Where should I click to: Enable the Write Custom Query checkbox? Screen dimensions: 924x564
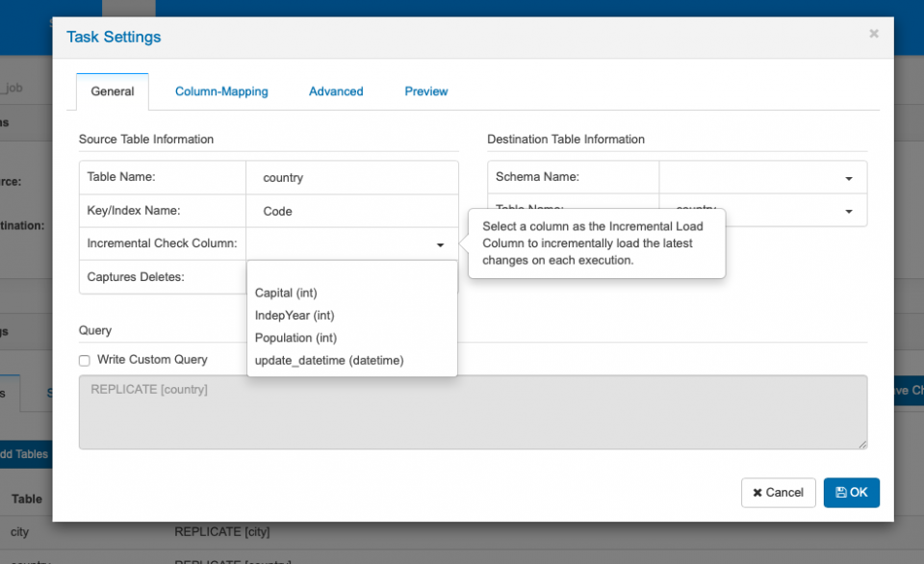click(x=84, y=359)
